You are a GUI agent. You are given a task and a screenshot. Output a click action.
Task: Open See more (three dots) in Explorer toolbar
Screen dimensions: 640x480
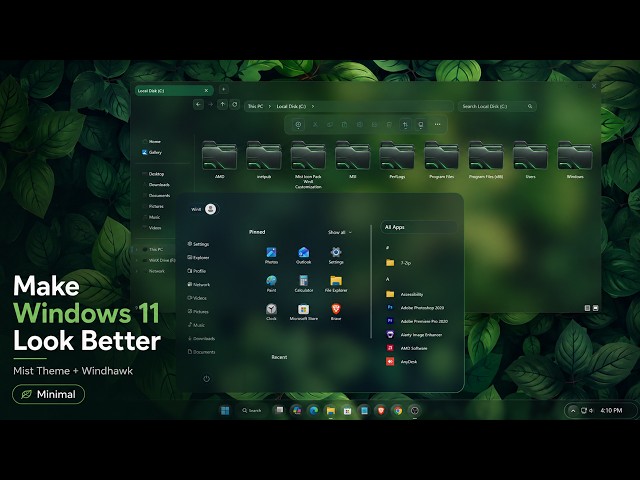[437, 124]
